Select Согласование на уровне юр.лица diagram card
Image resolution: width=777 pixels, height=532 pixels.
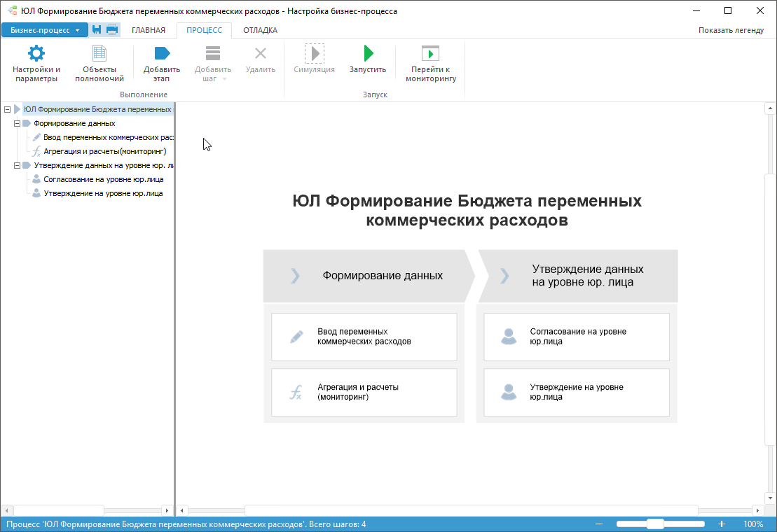[x=576, y=337]
